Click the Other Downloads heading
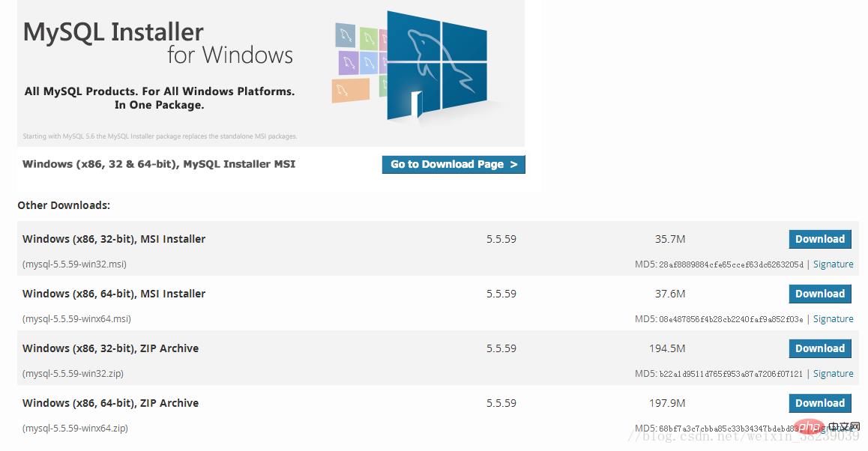 (x=64, y=205)
